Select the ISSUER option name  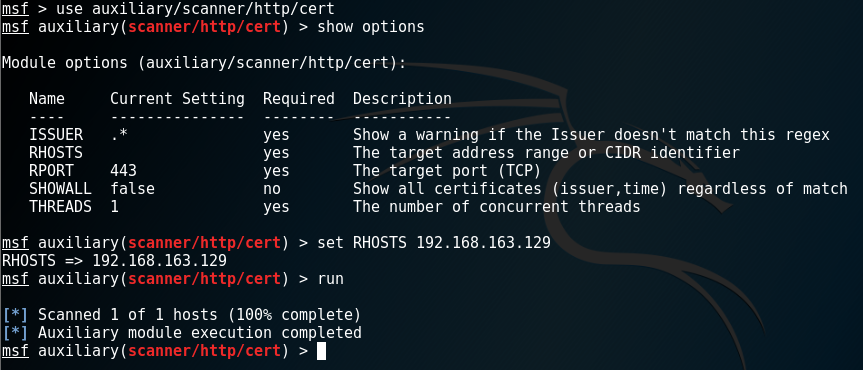point(56,134)
